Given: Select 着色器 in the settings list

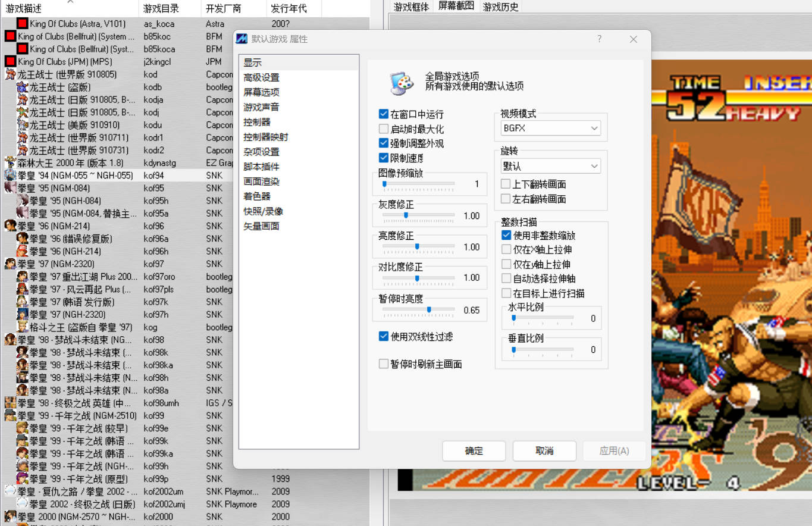Looking at the screenshot, I should (x=257, y=196).
